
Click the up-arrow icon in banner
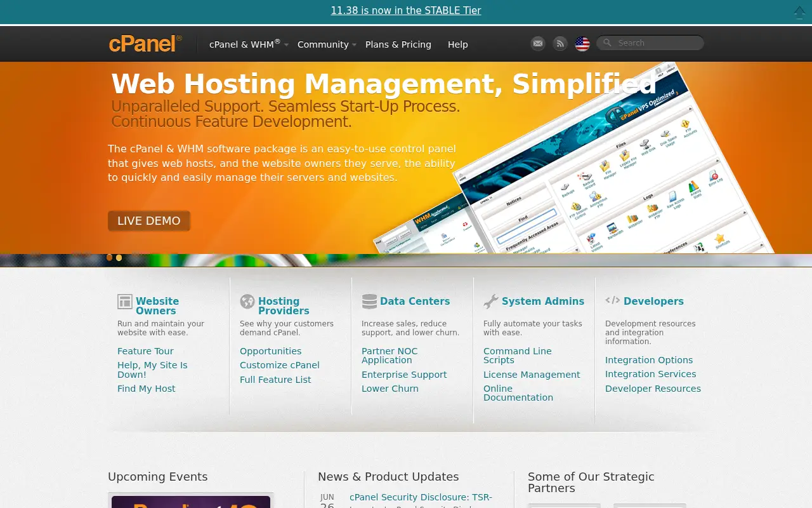799,11
